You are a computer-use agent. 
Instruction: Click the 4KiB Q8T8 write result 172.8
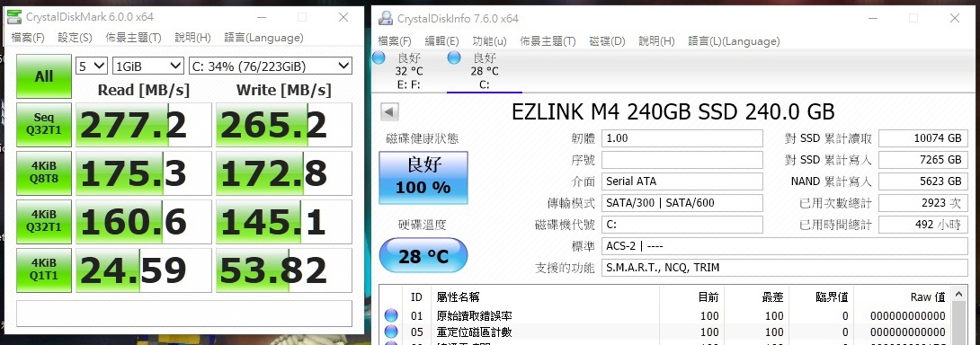(x=284, y=173)
